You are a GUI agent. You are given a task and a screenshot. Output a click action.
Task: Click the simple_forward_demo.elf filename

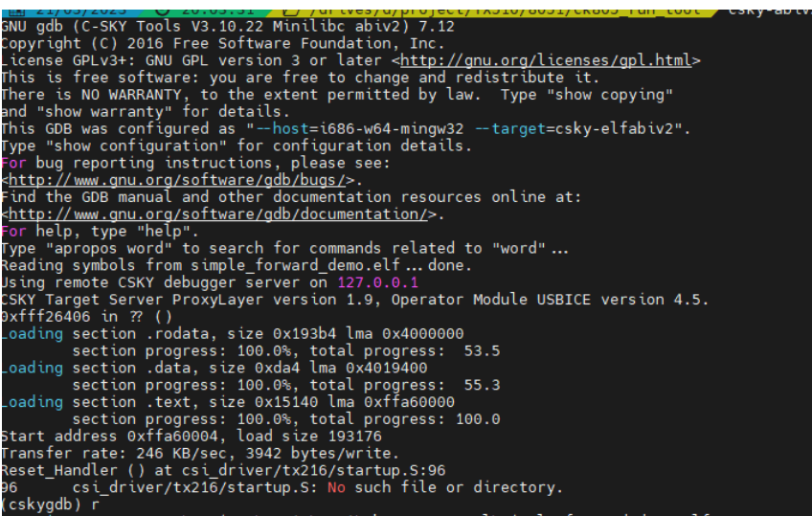(x=295, y=265)
